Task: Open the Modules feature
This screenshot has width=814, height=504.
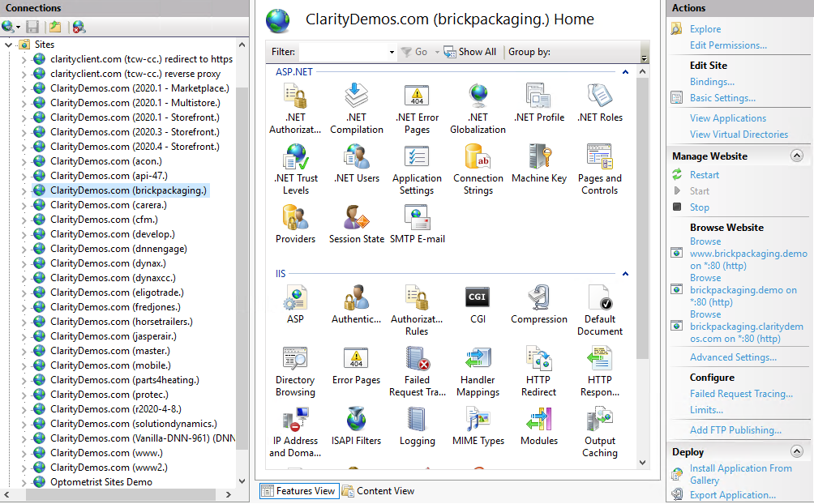Action: coord(539,427)
